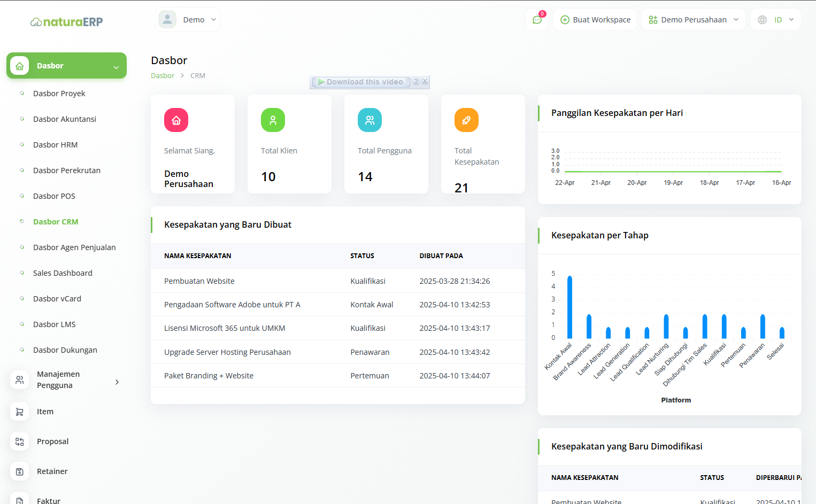Open the ID language dropdown
Image resolution: width=816 pixels, height=504 pixels.
coord(776,20)
